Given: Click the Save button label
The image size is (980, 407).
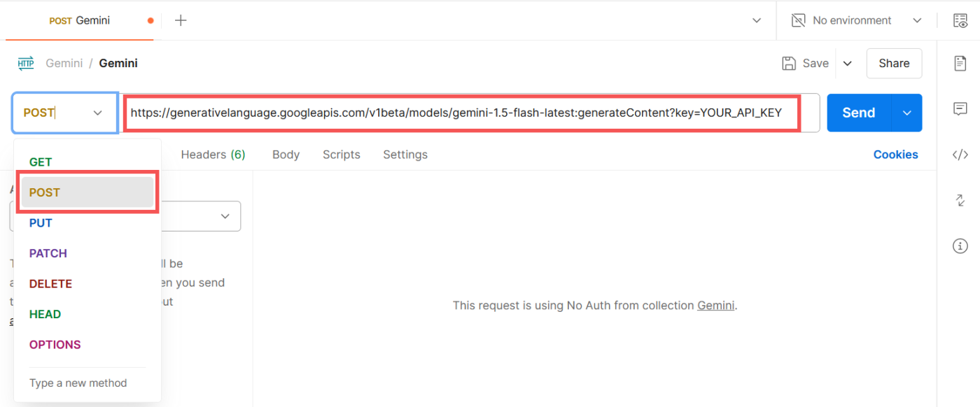Looking at the screenshot, I should click(815, 63).
